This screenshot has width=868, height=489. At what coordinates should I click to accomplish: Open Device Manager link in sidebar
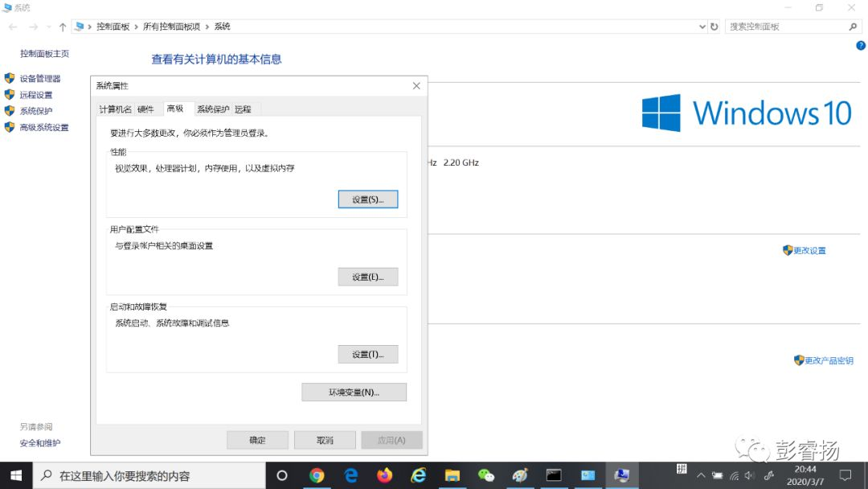40,79
